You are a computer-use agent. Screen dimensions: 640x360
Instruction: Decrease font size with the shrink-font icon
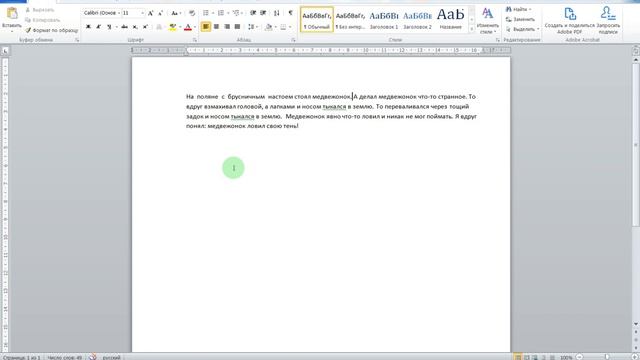click(x=160, y=13)
